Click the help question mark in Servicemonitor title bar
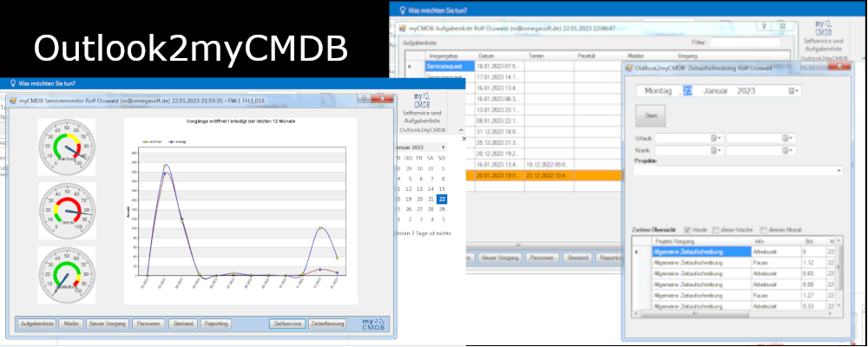This screenshot has width=868, height=347. click(363, 99)
